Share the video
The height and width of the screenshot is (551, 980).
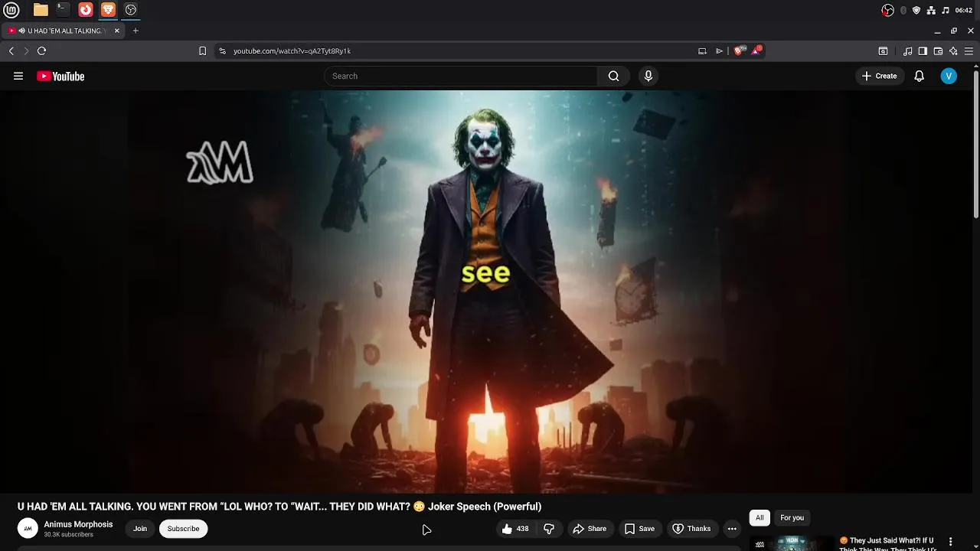click(x=590, y=529)
